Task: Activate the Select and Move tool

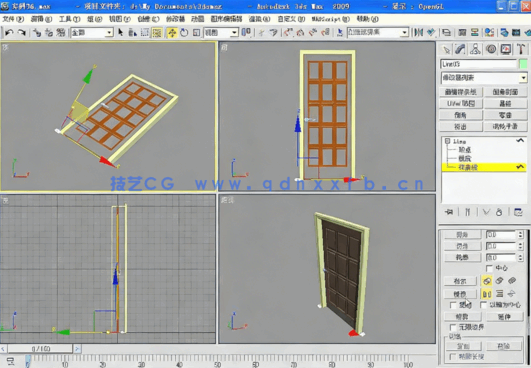Action: coord(172,33)
